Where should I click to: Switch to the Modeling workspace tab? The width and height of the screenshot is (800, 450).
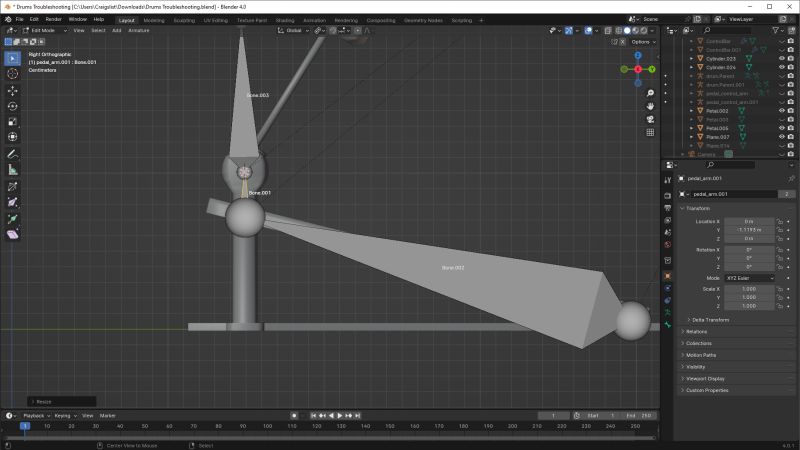coord(154,20)
